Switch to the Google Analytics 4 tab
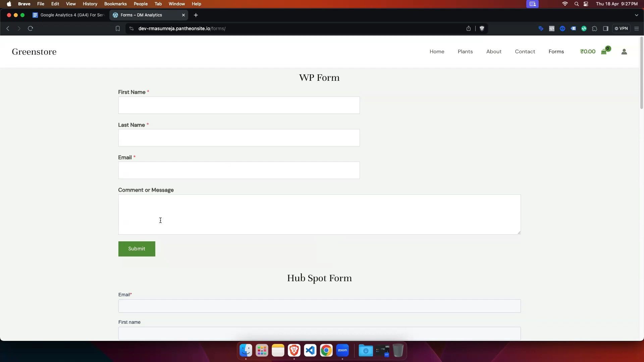Image resolution: width=644 pixels, height=362 pixels. click(69, 15)
